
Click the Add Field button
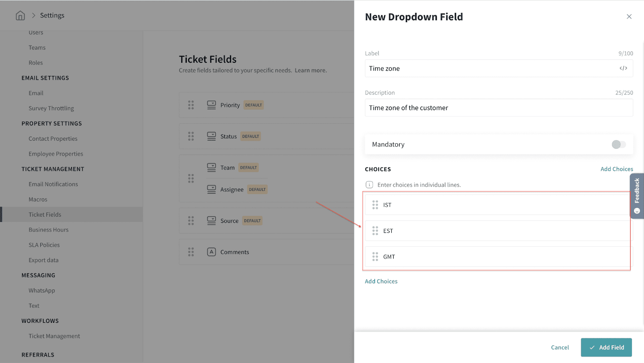(x=606, y=347)
